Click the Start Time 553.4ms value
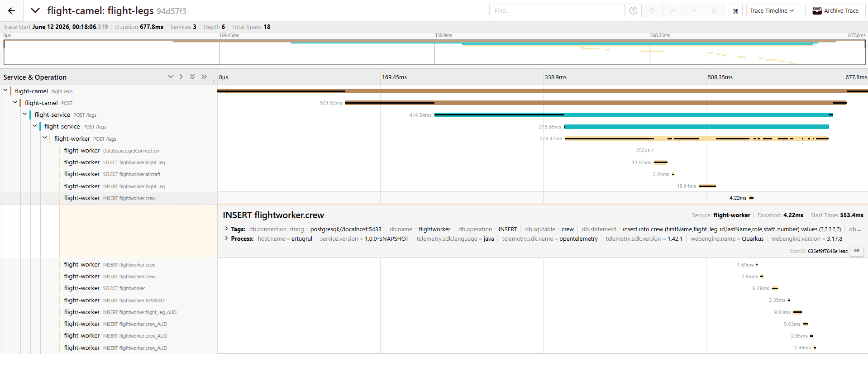This screenshot has height=372, width=868. 852,215
